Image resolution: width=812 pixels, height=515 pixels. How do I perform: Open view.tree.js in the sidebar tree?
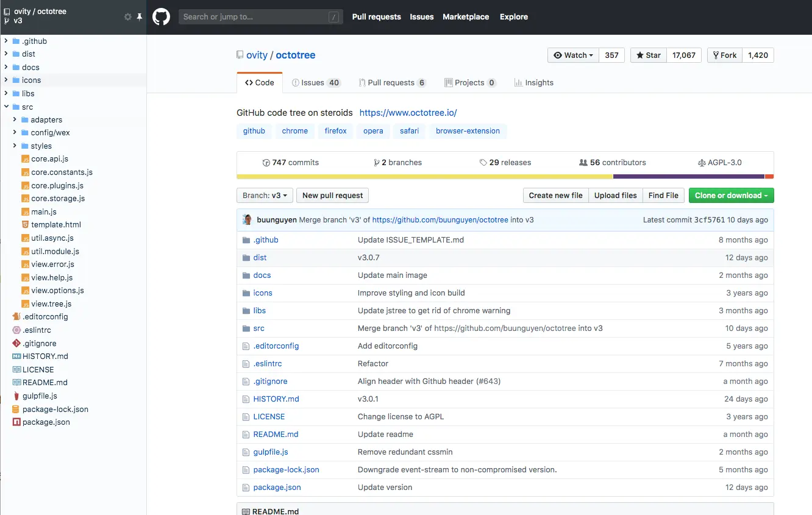coord(51,304)
